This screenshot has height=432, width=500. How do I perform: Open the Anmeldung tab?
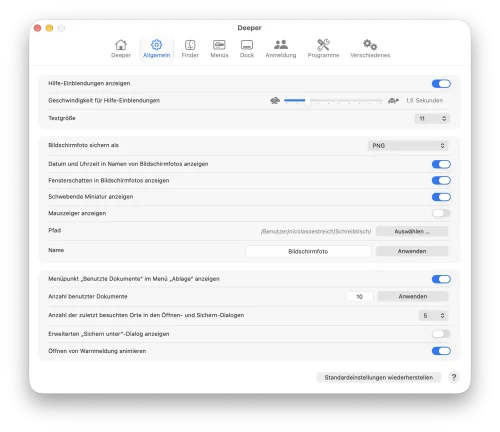(x=281, y=49)
